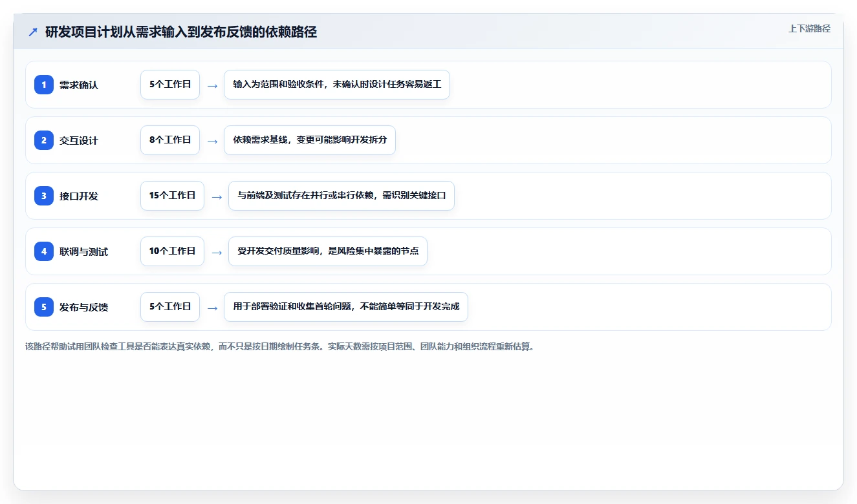Click the 接口开发 step label
Viewport: 857px width, 504px height.
tap(79, 196)
